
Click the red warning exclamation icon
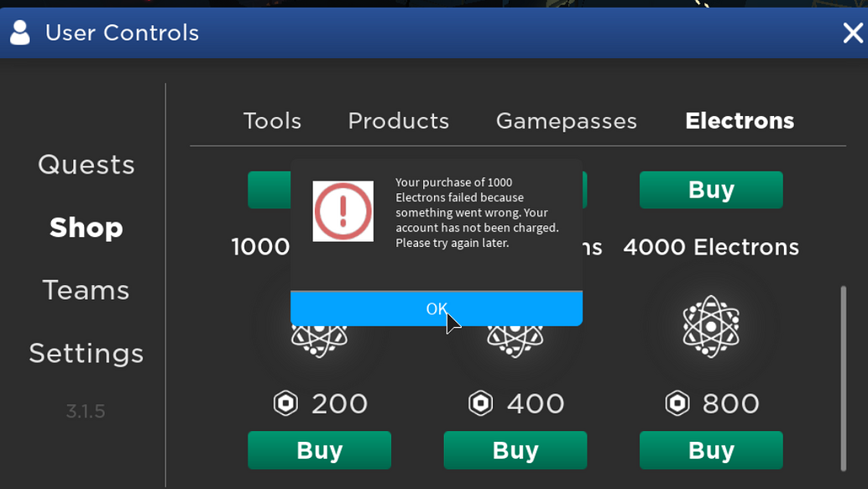(344, 210)
